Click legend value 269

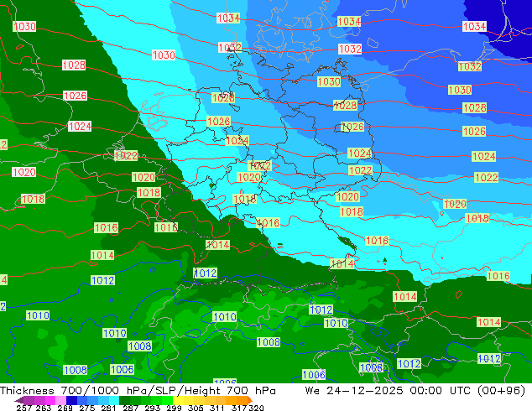coord(65,408)
